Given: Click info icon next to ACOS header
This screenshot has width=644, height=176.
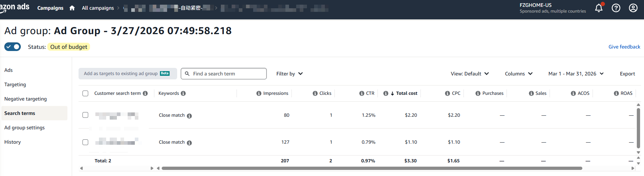Looking at the screenshot, I should [x=573, y=93].
